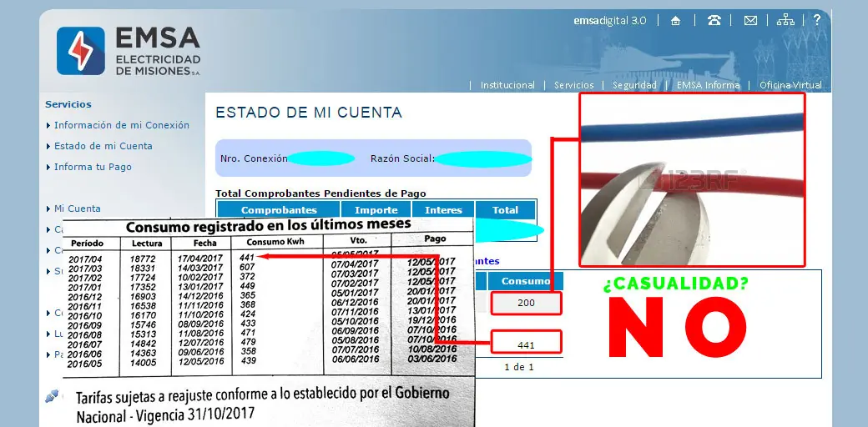Click 607 in Consumo Kwh column
The image size is (868, 427).
(x=247, y=267)
